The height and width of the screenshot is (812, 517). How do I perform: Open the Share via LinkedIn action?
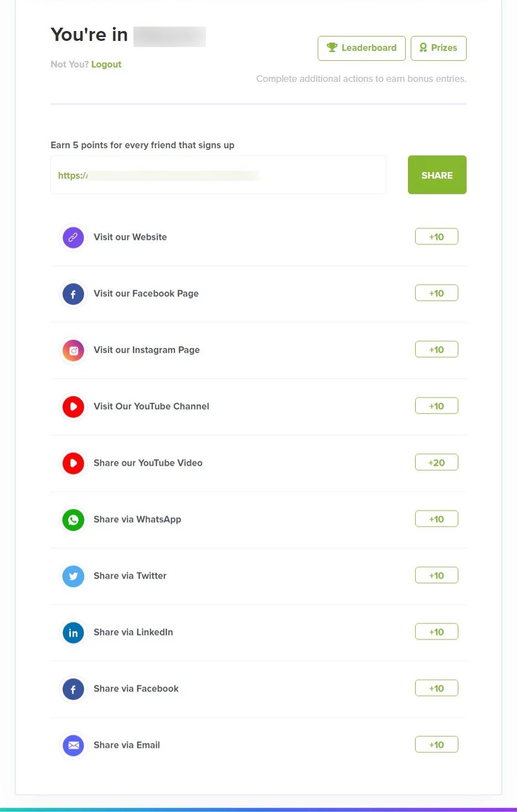133,632
